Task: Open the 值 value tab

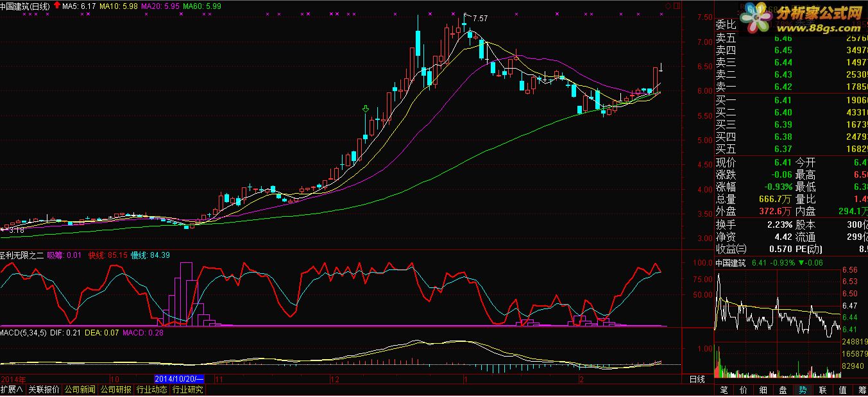Action: [x=842, y=390]
